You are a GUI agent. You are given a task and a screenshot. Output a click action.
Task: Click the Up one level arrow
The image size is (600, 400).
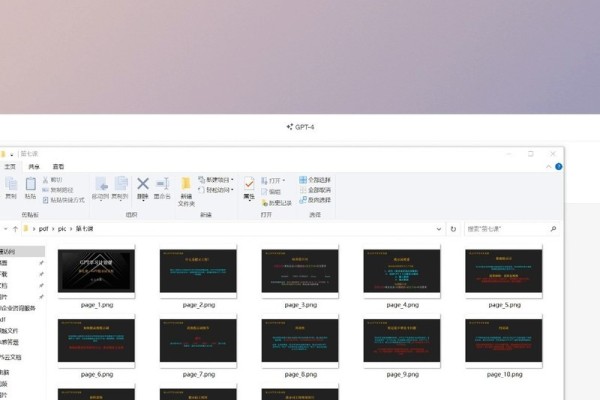point(15,229)
